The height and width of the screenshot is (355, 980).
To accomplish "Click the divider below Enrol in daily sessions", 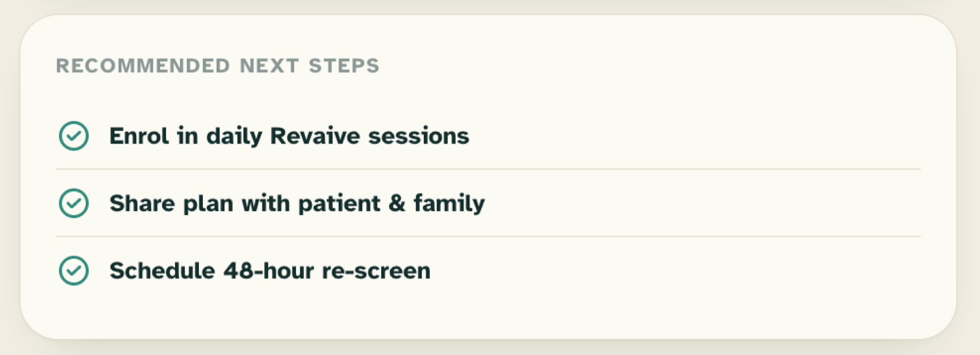I will pyautogui.click(x=488, y=169).
